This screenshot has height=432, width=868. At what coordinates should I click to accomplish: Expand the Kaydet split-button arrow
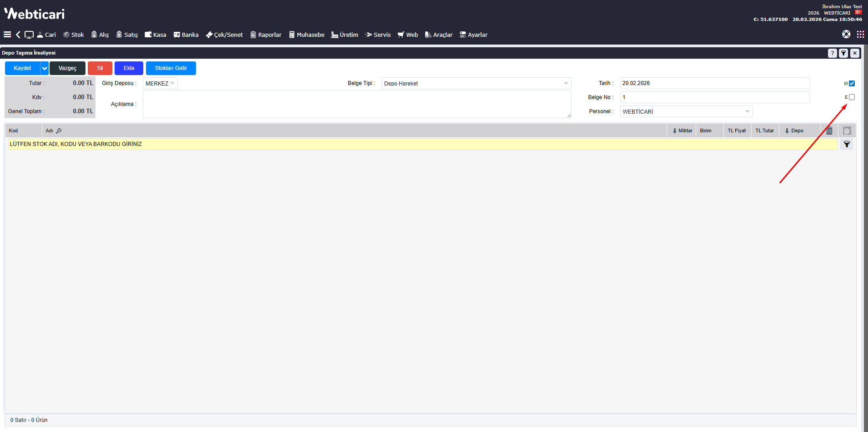tap(45, 68)
